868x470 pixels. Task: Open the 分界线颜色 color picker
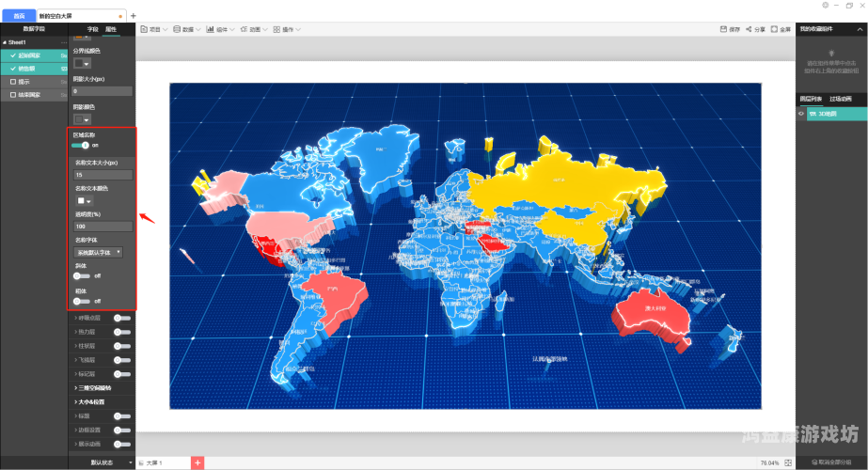click(x=82, y=63)
